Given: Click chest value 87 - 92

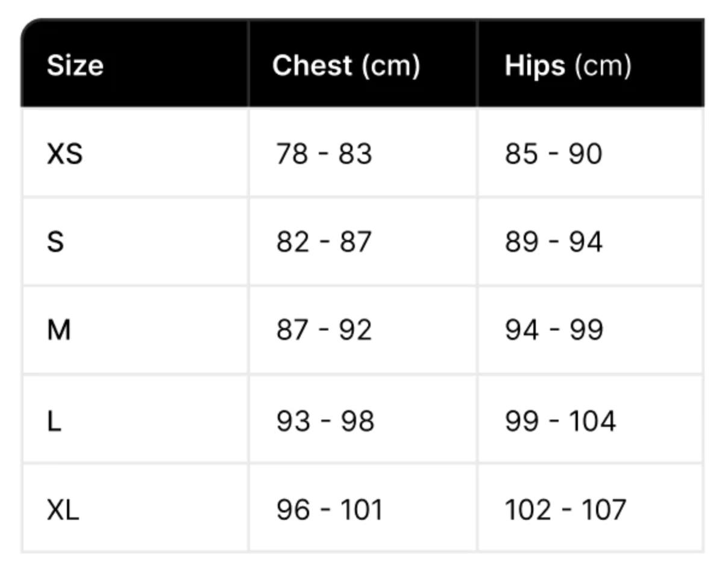Looking at the screenshot, I should coord(324,330).
